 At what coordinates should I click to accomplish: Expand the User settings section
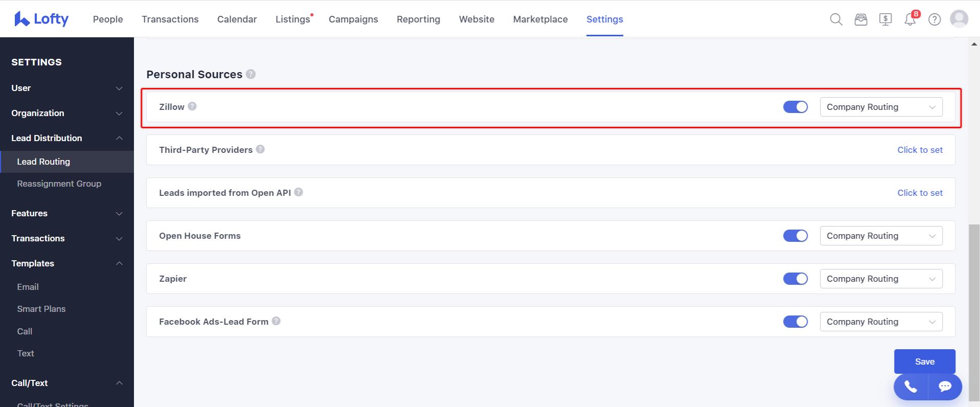67,88
